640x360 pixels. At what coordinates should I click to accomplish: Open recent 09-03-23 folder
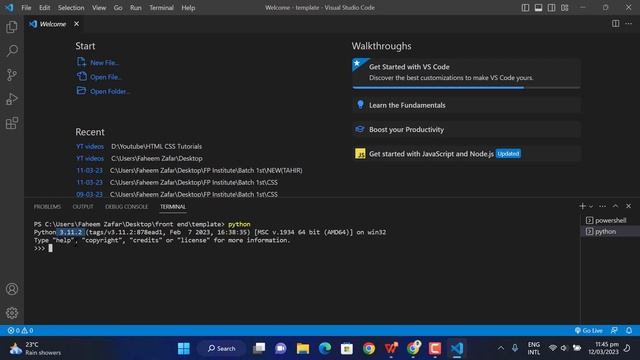pos(89,195)
